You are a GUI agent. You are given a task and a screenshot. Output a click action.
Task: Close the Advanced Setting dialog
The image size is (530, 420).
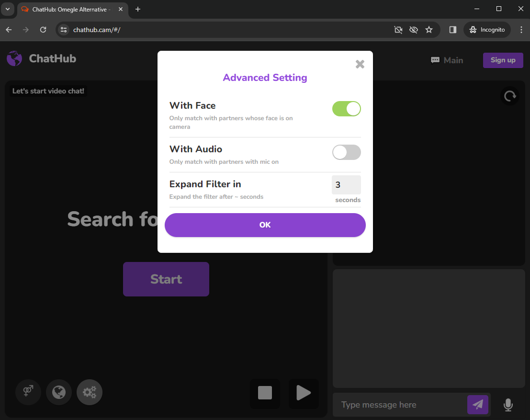pos(360,64)
